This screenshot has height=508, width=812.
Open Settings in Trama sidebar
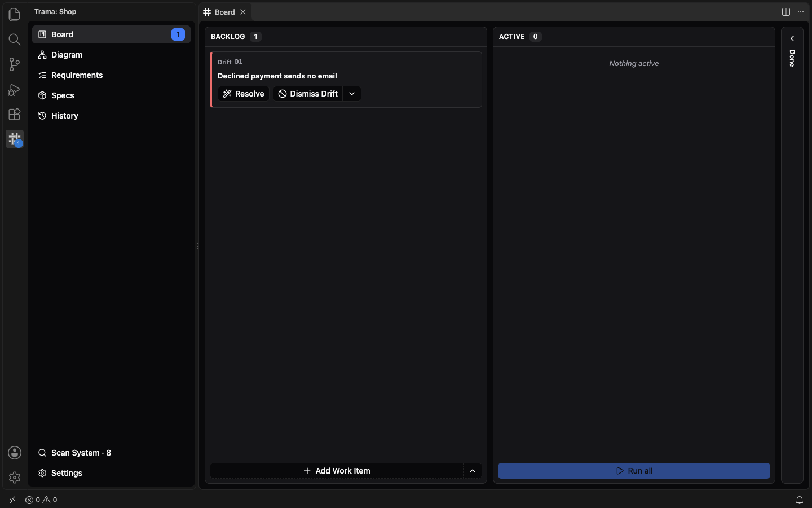click(x=111, y=473)
